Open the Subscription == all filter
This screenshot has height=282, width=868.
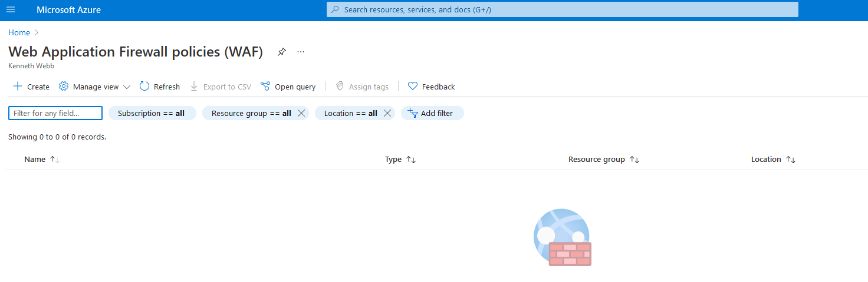152,113
